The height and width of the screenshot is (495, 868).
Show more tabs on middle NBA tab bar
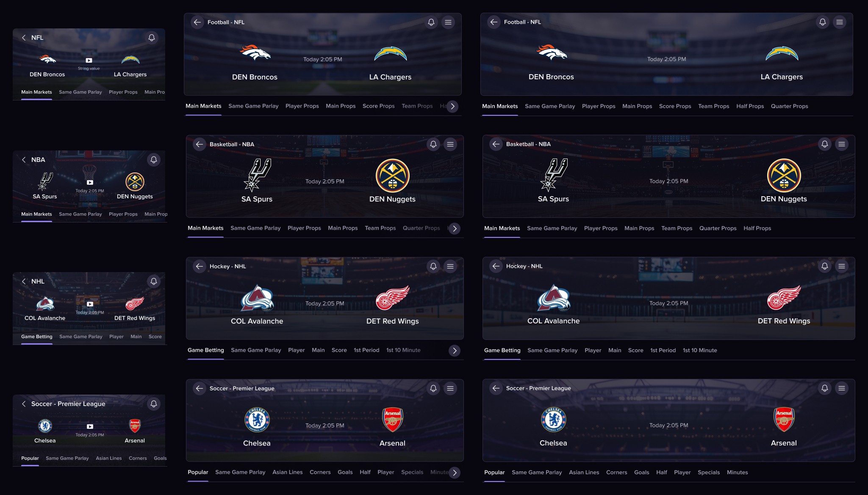[455, 228]
